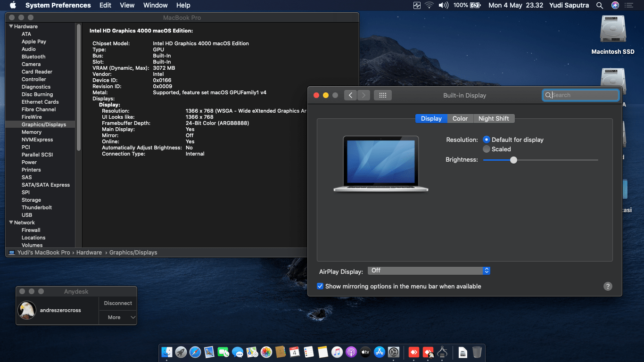Click activity monitor icon in menu bar
The height and width of the screenshot is (362, 644).
(417, 5)
